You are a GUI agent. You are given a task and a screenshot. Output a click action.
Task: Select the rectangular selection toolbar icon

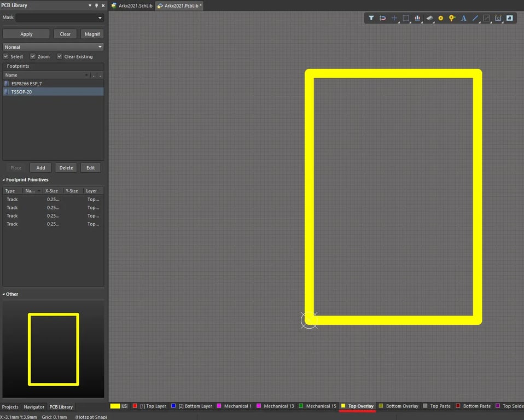pos(405,18)
